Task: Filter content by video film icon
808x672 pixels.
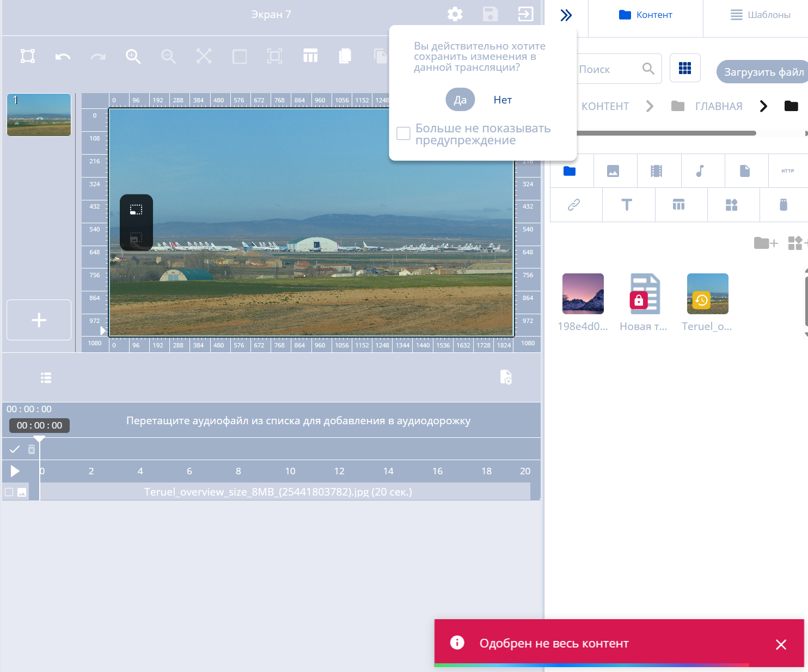Action: point(657,171)
